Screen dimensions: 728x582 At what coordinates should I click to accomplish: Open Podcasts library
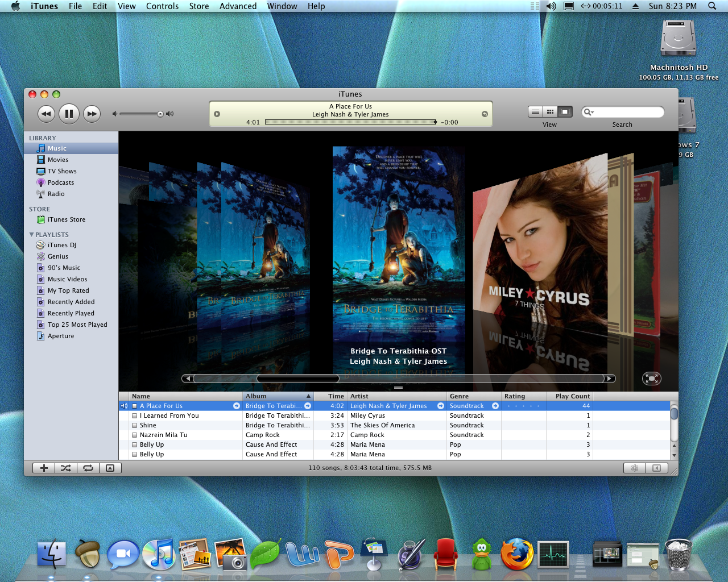(71, 182)
